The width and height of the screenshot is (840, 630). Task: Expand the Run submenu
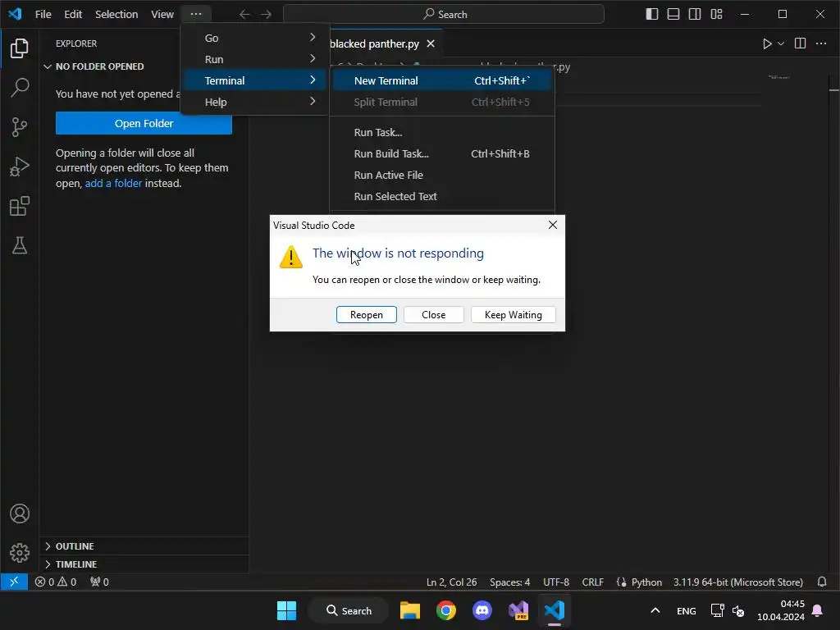254,59
